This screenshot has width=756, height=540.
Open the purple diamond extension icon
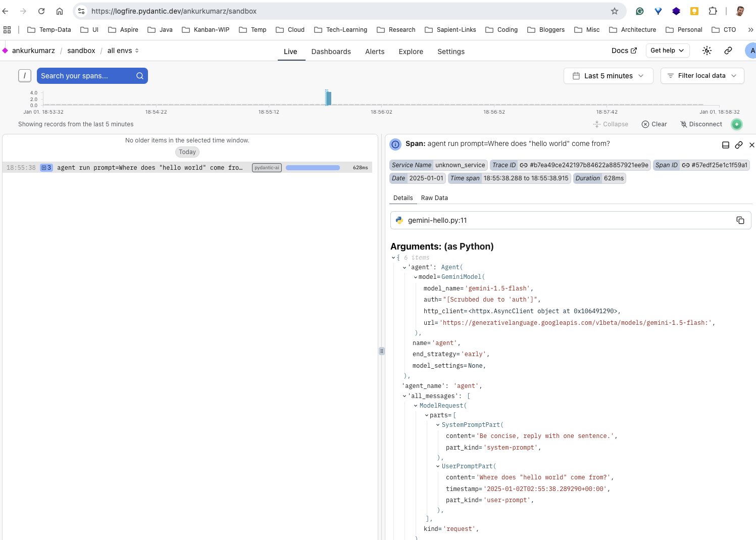676,11
